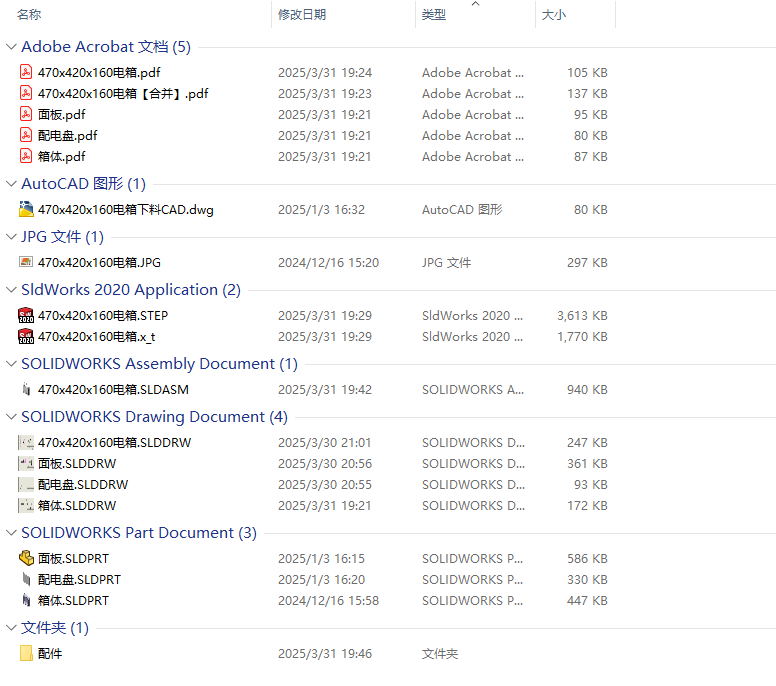Click the PDF icon for 配电盘.pdf
This screenshot has width=776, height=686.
pyautogui.click(x=26, y=135)
